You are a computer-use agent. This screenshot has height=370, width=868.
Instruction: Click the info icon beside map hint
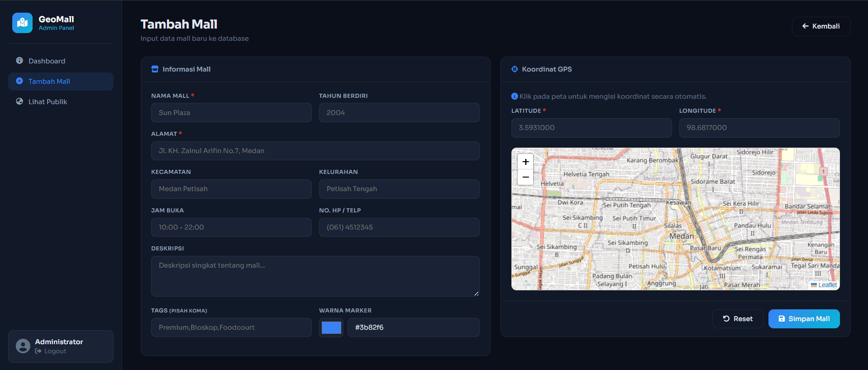[515, 96]
